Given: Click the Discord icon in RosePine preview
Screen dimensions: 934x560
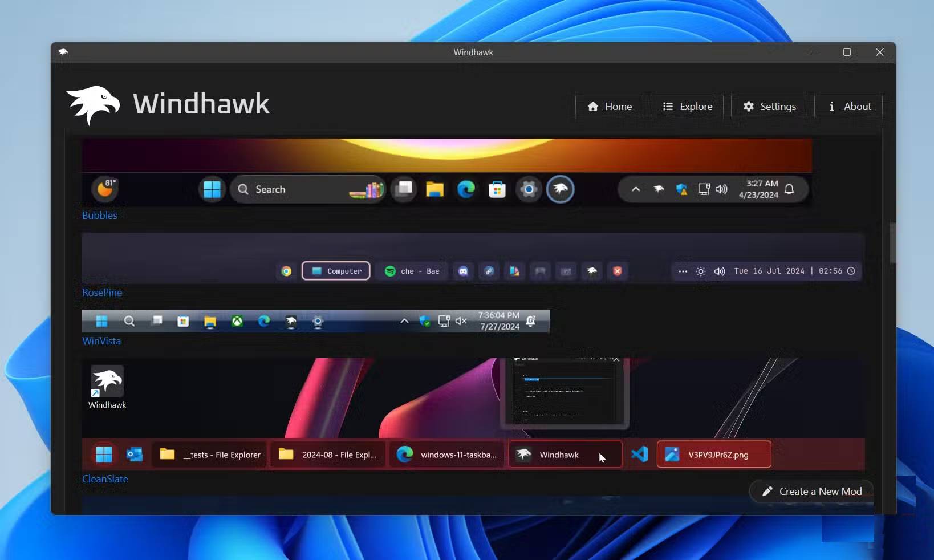Looking at the screenshot, I should [464, 271].
